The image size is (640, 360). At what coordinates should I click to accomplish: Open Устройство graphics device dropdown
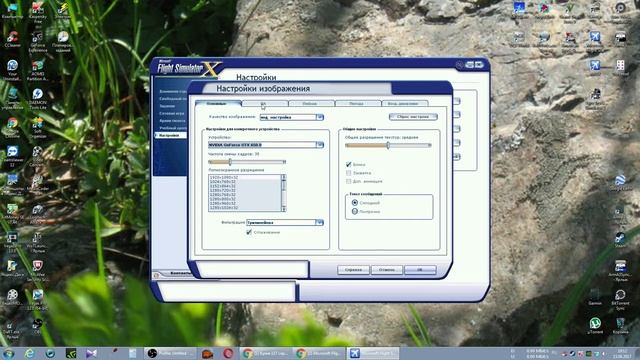pos(266,145)
